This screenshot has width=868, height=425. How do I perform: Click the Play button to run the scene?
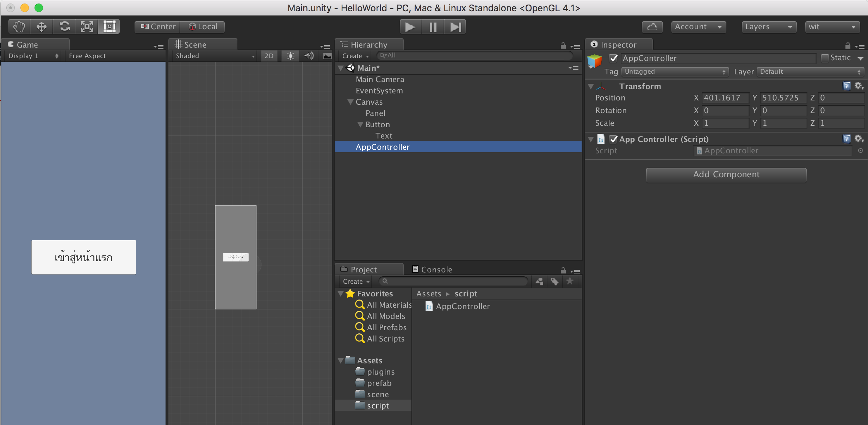click(410, 26)
